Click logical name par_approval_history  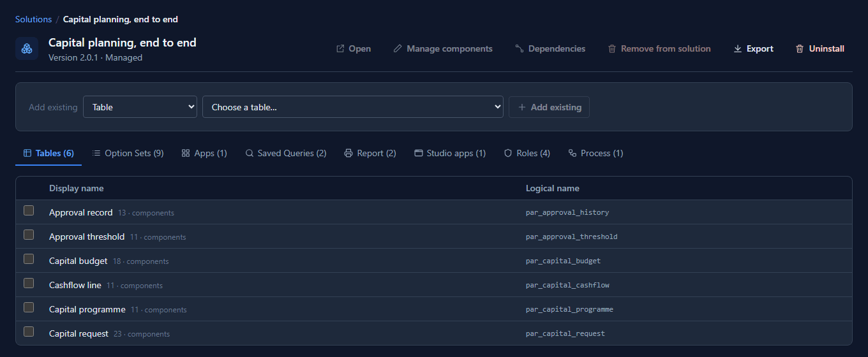tap(567, 212)
